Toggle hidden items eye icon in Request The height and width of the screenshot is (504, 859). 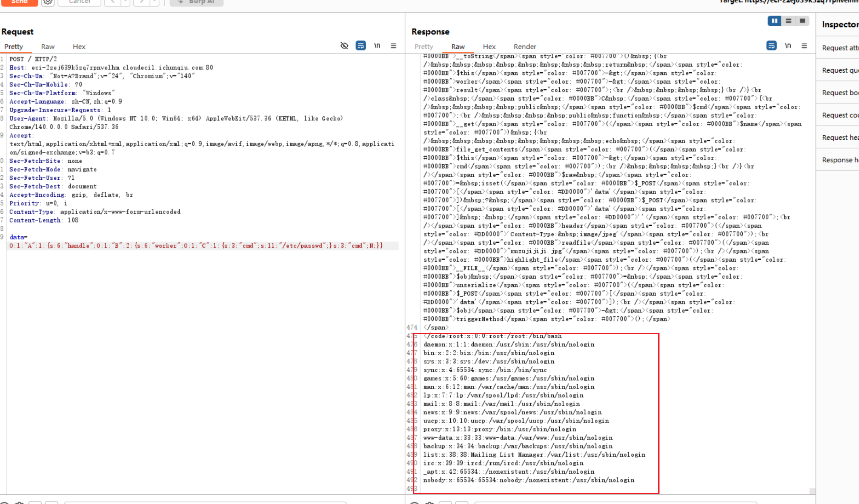[x=344, y=46]
